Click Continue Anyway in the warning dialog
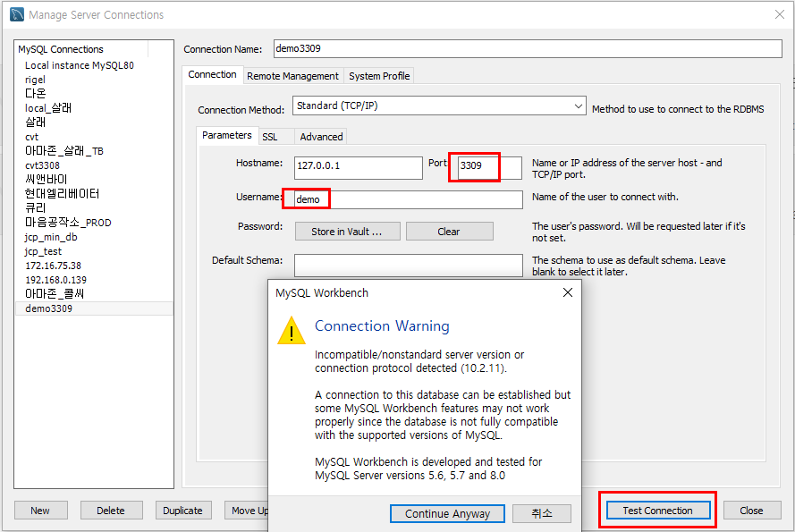 click(447, 514)
